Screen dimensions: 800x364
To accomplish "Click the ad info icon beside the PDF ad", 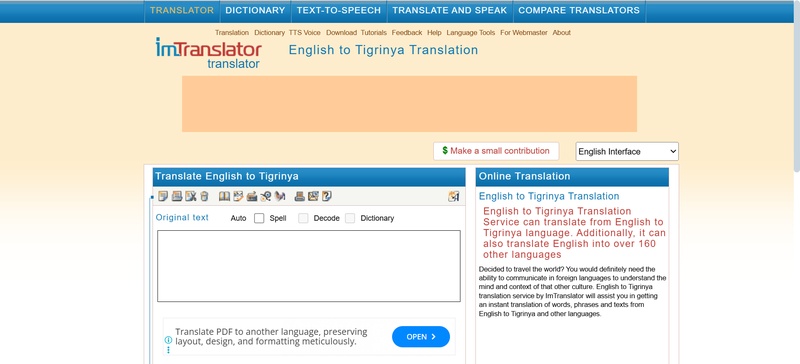I will pos(168,339).
